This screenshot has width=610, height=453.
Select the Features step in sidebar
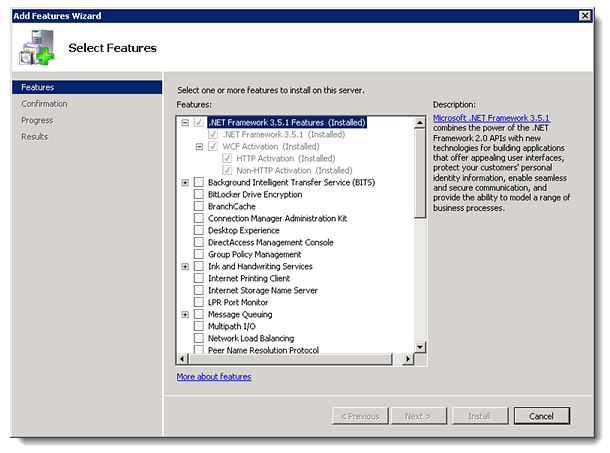87,87
